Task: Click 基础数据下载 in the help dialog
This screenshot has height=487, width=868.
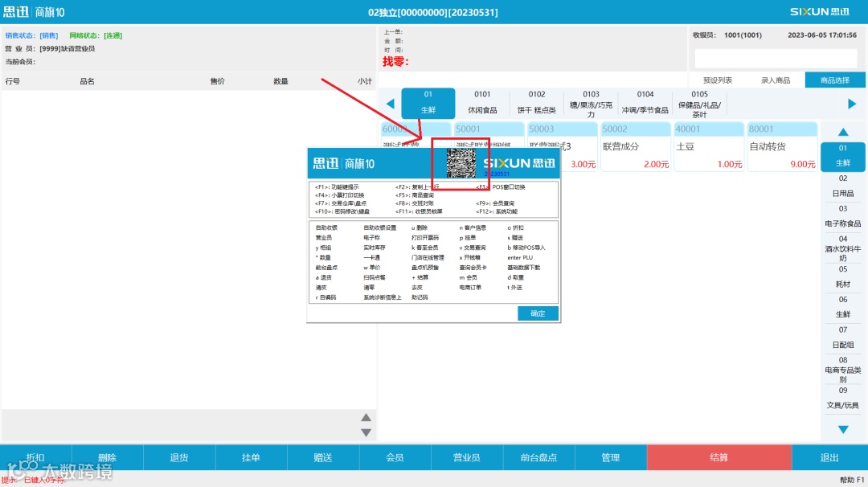Action: [524, 268]
